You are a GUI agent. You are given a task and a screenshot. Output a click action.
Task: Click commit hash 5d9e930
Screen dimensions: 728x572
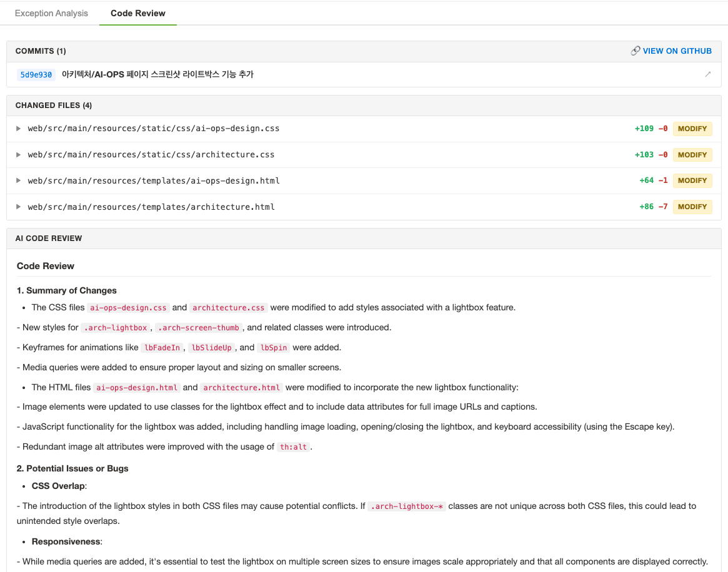point(36,74)
